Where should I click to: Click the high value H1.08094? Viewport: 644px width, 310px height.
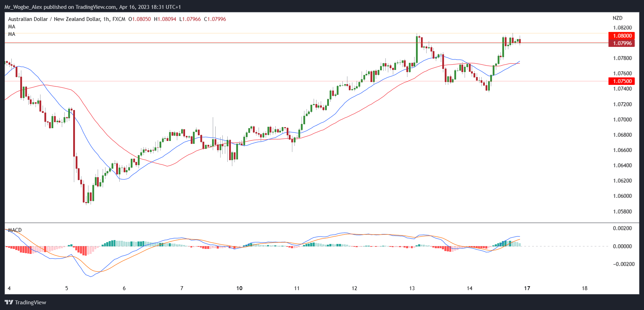(165, 19)
